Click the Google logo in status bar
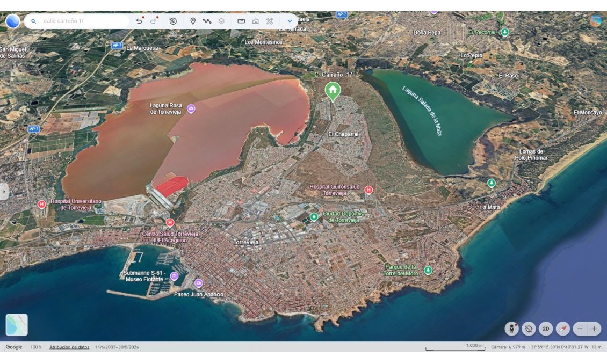 point(14,347)
